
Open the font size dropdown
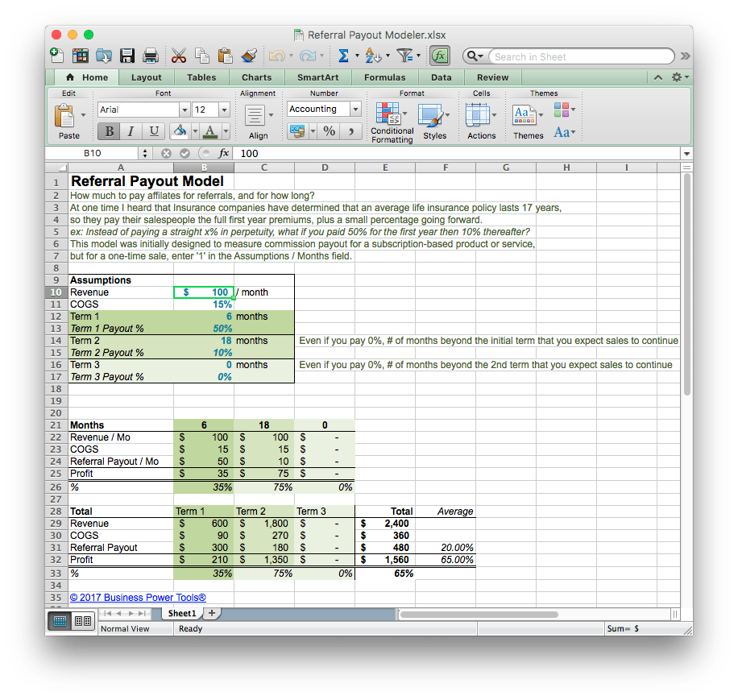pyautogui.click(x=225, y=110)
